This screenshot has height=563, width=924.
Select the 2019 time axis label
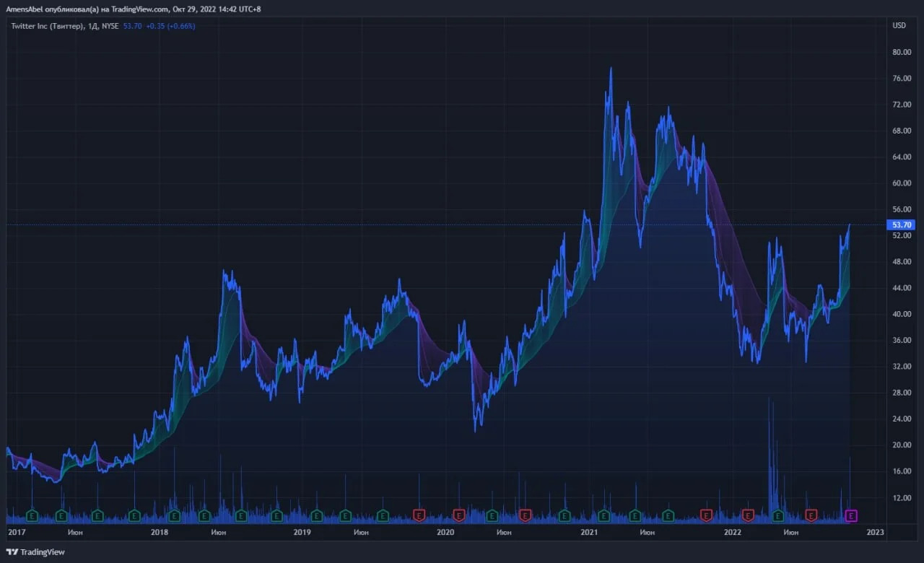(x=302, y=533)
